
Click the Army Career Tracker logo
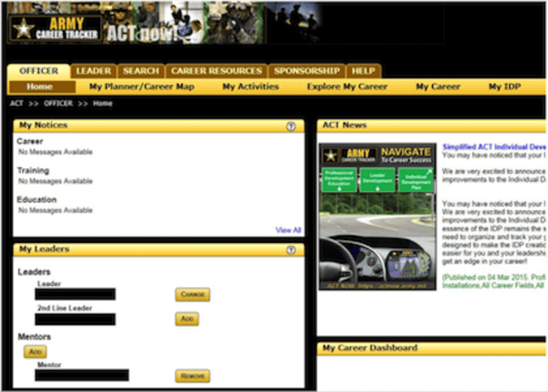point(54,29)
